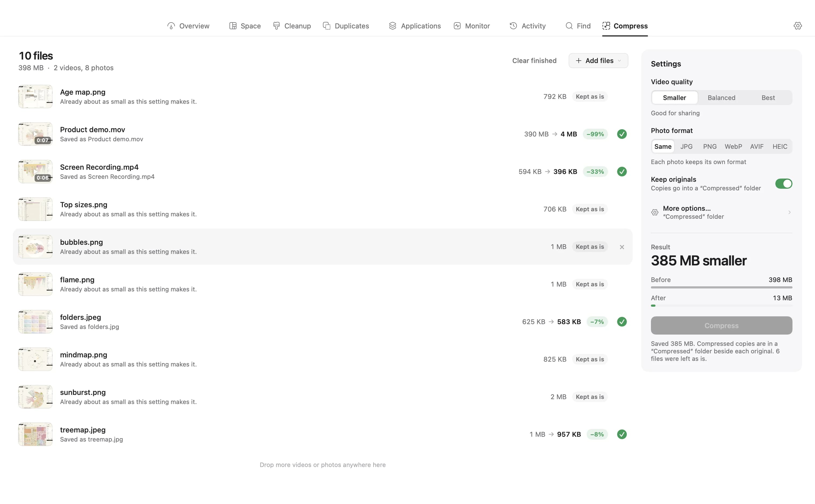815x504 pixels.
Task: Select HEIC photo format
Action: [780, 146]
